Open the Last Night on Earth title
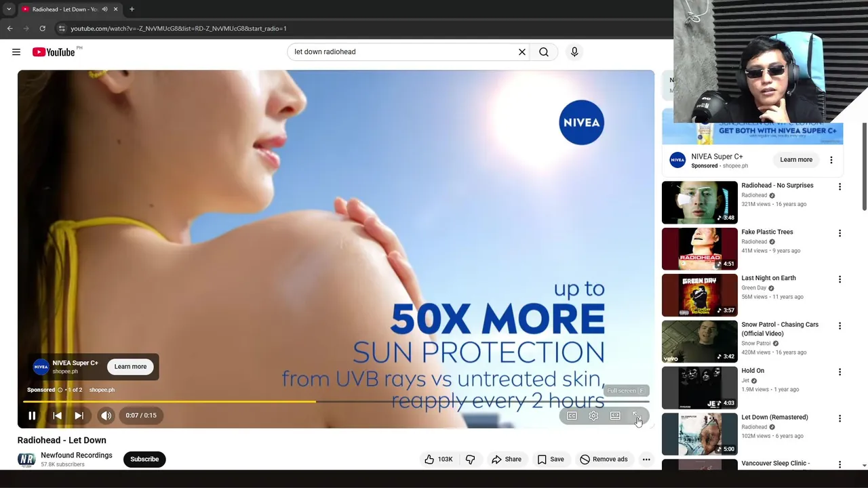This screenshot has height=488, width=868. click(768, 278)
